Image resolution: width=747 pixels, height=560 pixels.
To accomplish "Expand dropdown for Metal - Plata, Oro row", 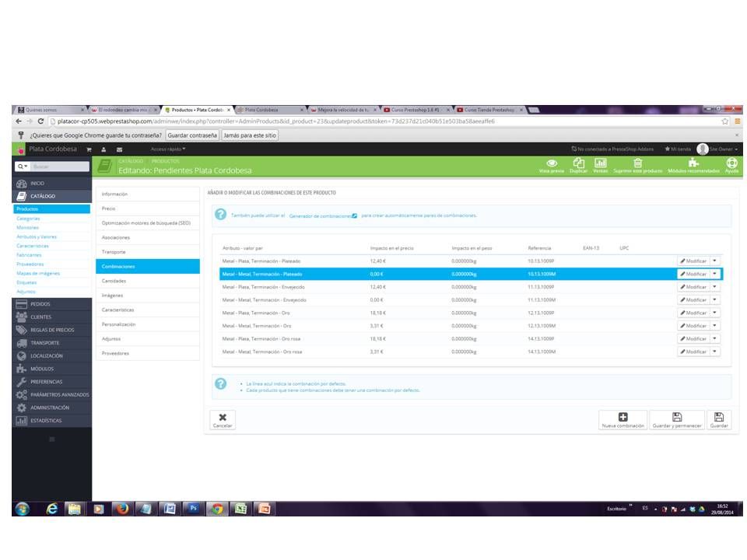I will (714, 313).
